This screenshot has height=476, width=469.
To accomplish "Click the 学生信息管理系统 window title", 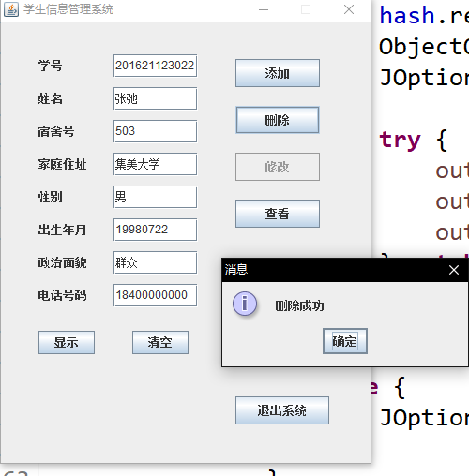I will (68, 9).
